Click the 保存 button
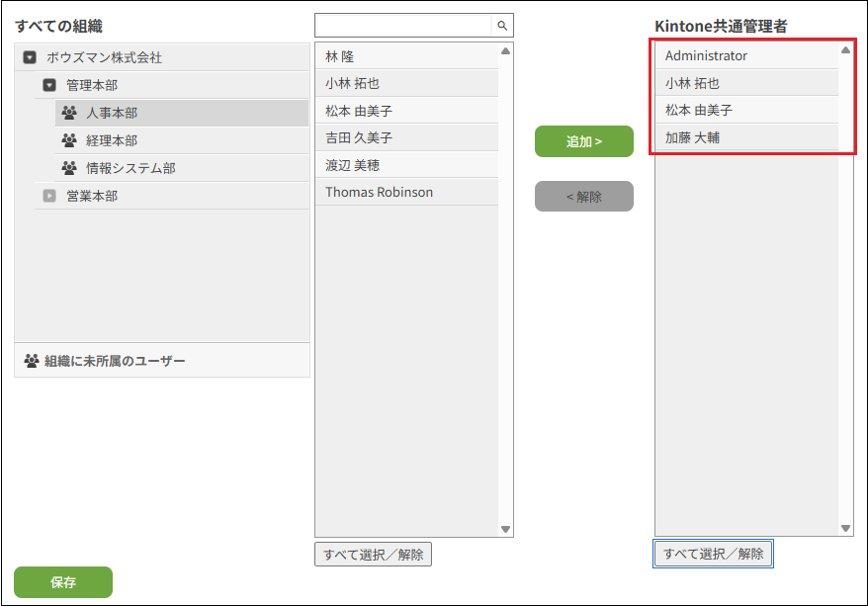Viewport: 868px width, 606px height. click(63, 582)
